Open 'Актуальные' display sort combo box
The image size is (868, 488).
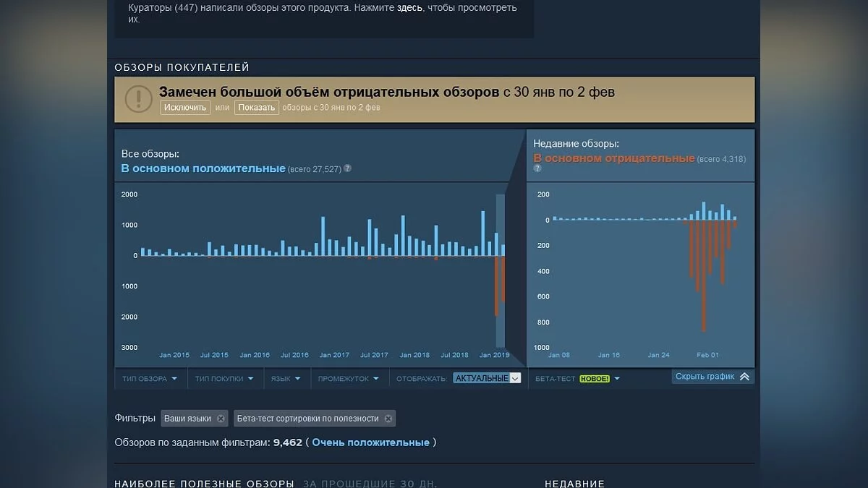click(x=487, y=378)
